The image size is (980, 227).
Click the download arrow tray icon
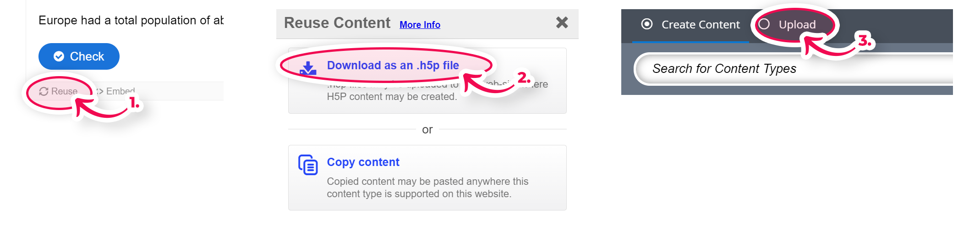(308, 68)
